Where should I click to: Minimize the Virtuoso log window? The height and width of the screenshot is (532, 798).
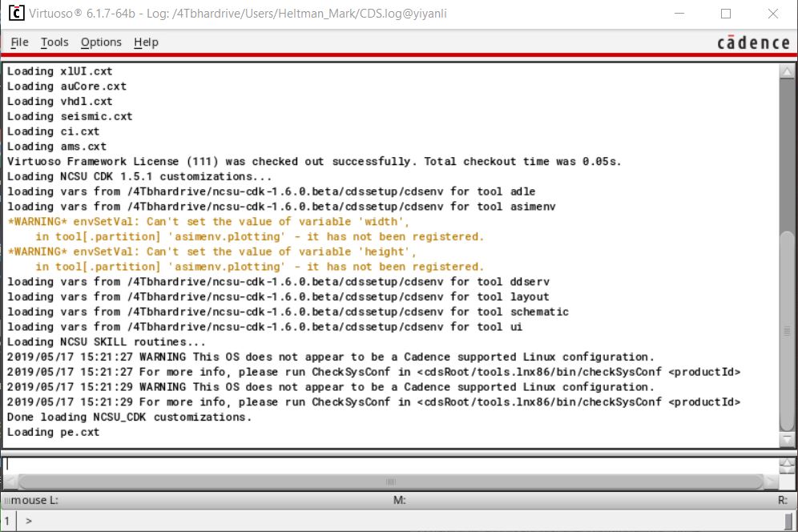679,14
